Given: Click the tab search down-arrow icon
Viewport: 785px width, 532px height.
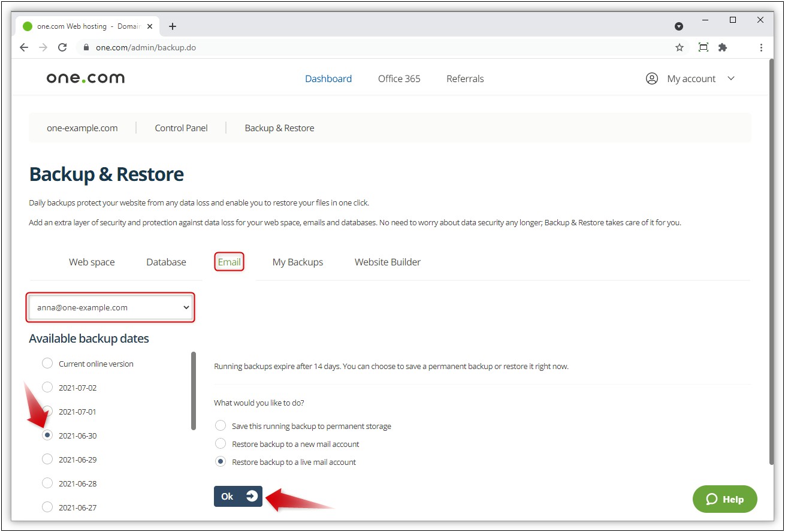Looking at the screenshot, I should [679, 26].
